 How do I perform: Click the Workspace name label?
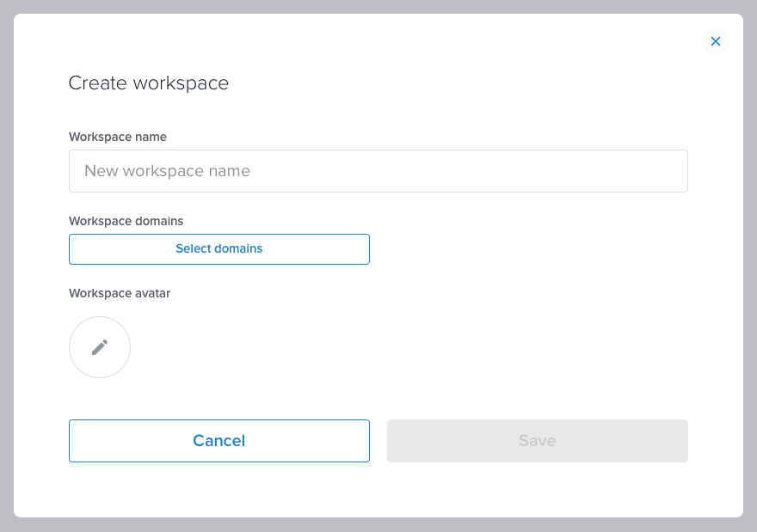pos(118,137)
